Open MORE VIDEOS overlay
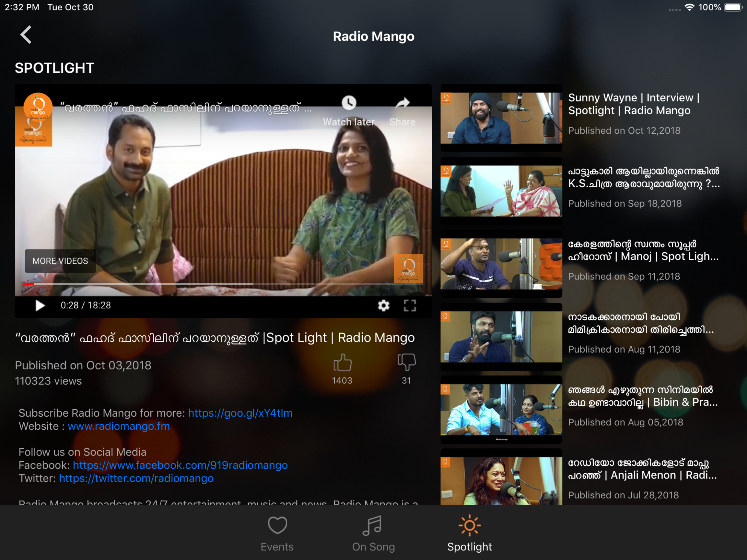747x560 pixels. (x=60, y=261)
